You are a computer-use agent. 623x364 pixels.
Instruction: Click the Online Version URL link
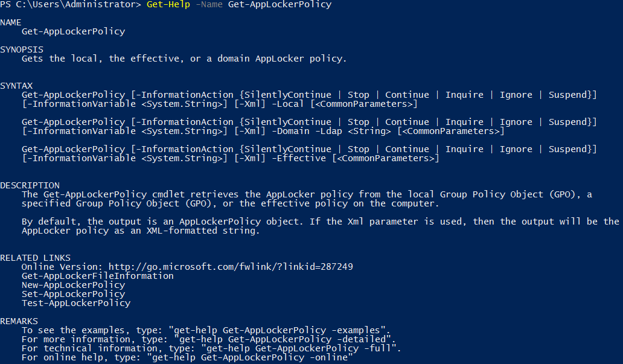click(231, 267)
